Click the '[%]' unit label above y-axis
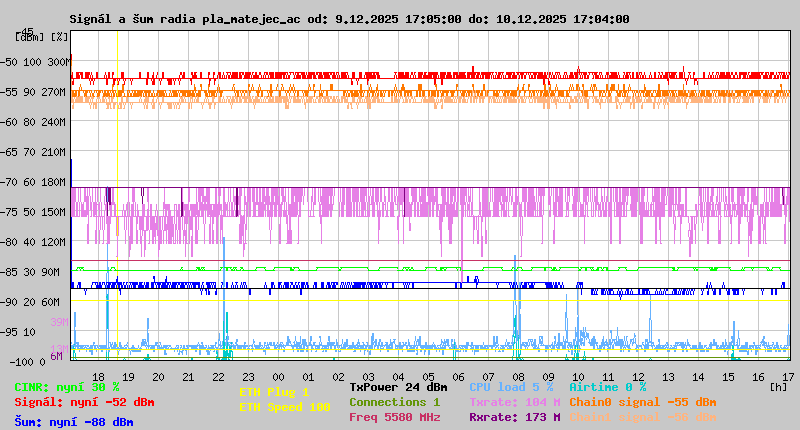The height and width of the screenshot is (430, 800). (60, 37)
